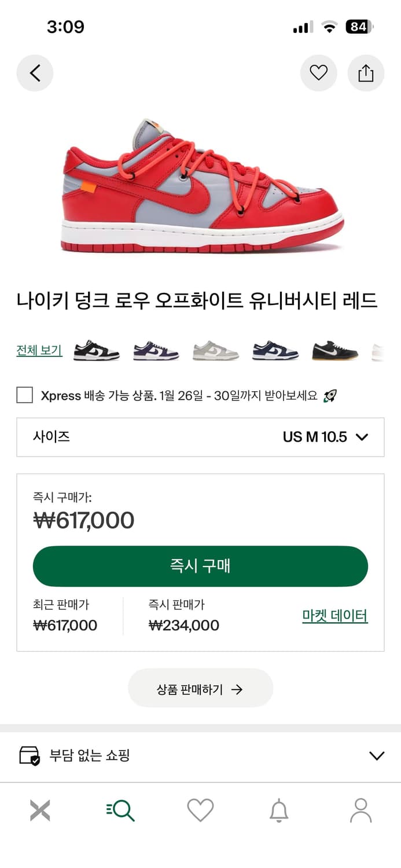Viewport: 401px width, 868px height.
Task: Open the search tab in bottom navigation
Action: [x=120, y=810]
